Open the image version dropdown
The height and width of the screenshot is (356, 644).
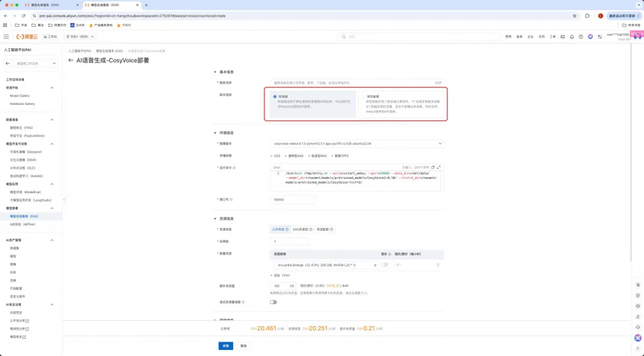(x=357, y=144)
